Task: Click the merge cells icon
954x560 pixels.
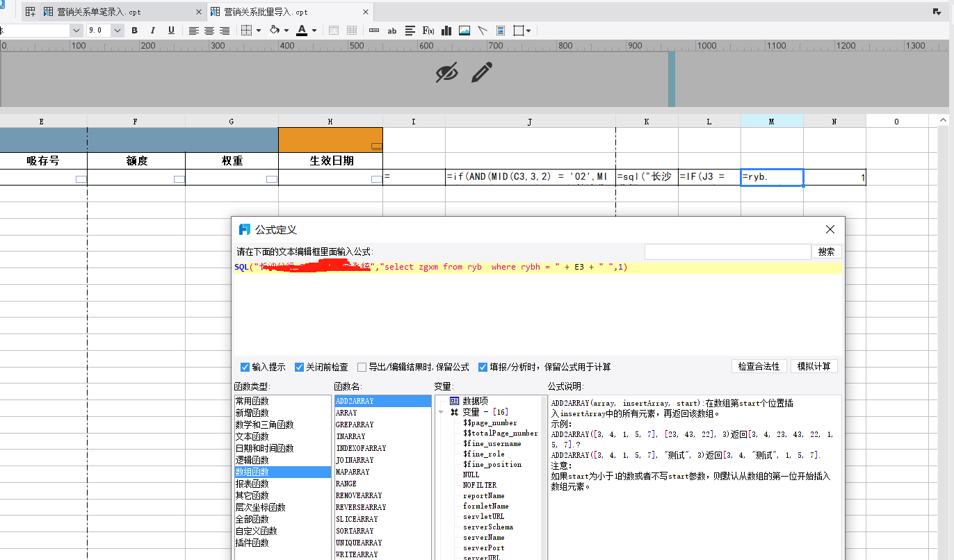Action: pos(334,31)
